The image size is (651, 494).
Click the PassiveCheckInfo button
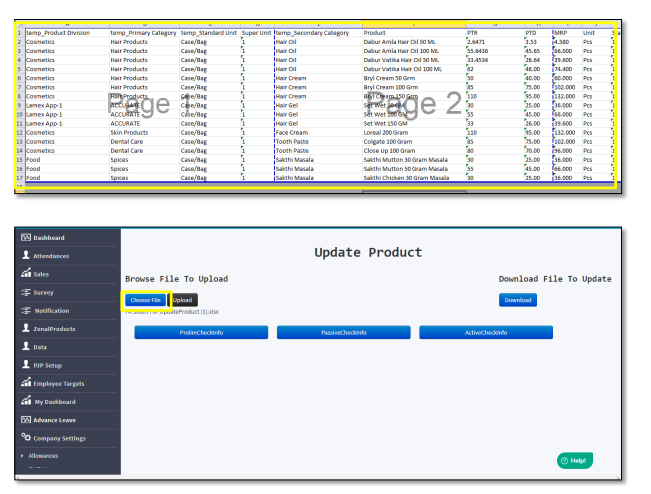tap(344, 333)
